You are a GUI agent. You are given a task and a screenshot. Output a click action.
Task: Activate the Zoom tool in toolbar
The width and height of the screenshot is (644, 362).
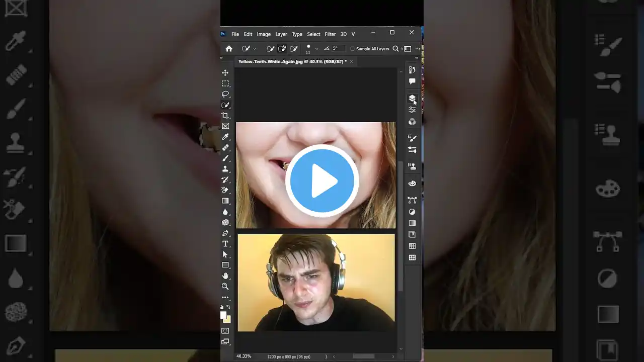225,286
